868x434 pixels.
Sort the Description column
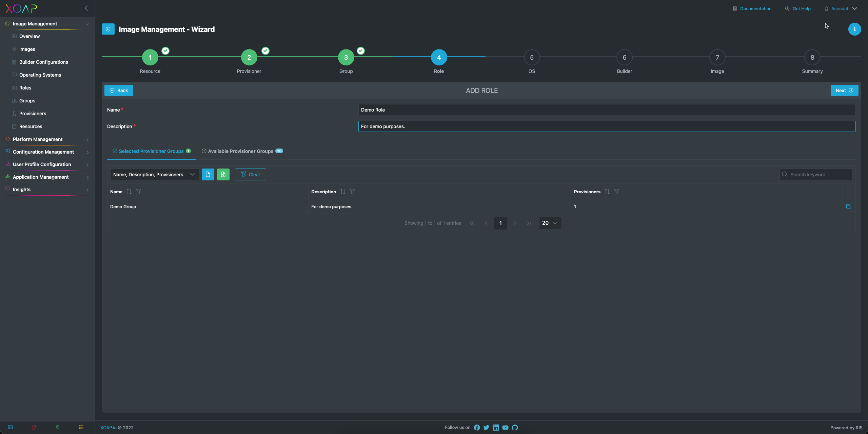pos(343,192)
